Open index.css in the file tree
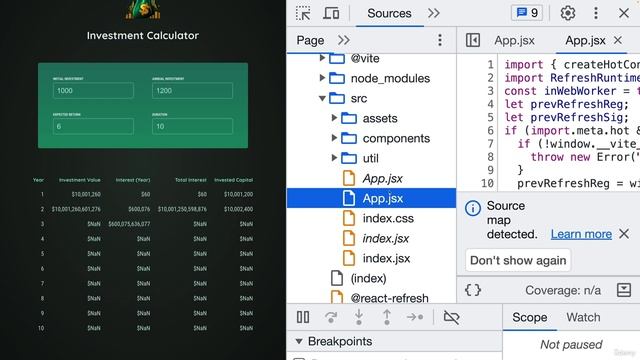This screenshot has height=360, width=640. (x=388, y=218)
